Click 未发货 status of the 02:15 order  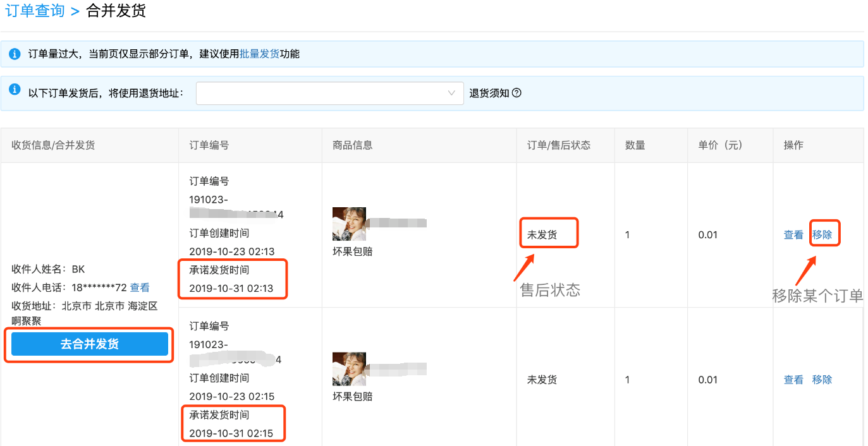pos(542,380)
